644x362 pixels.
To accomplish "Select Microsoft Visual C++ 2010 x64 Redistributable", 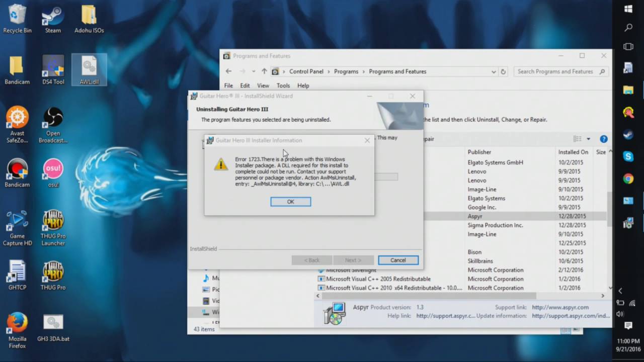I will pyautogui.click(x=394, y=288).
